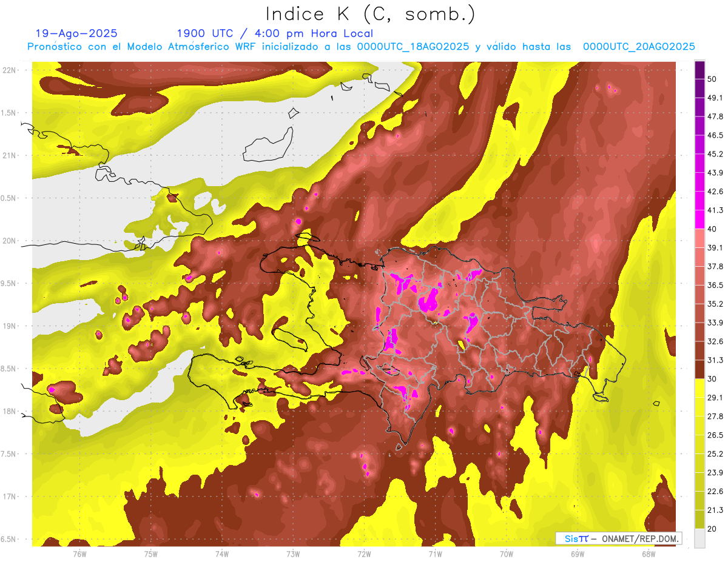Click the "0.5N" latitude label
728x562 pixels.
[x=9, y=198]
